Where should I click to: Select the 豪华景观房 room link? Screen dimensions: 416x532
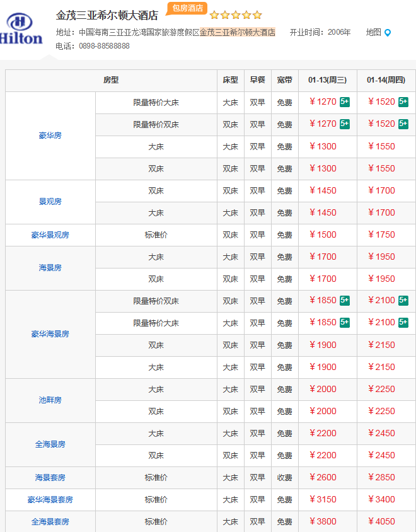50,235
